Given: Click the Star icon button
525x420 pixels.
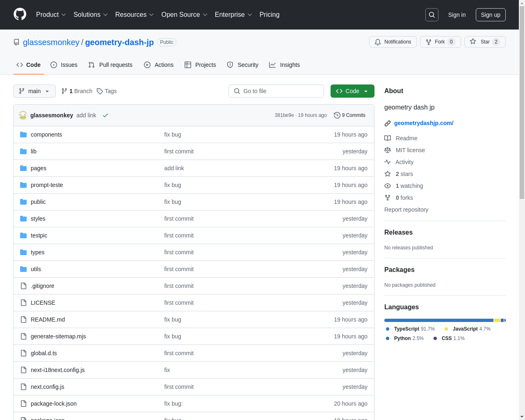Looking at the screenshot, I should coord(473,42).
